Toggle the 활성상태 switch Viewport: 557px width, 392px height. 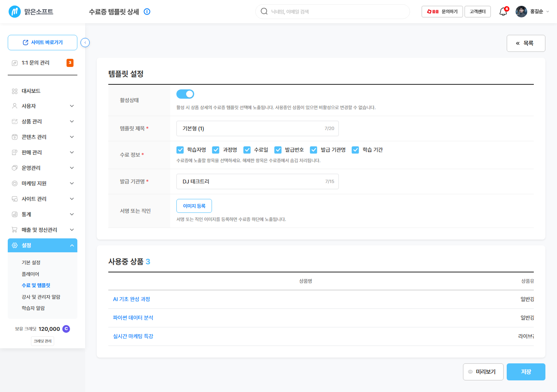click(x=185, y=94)
